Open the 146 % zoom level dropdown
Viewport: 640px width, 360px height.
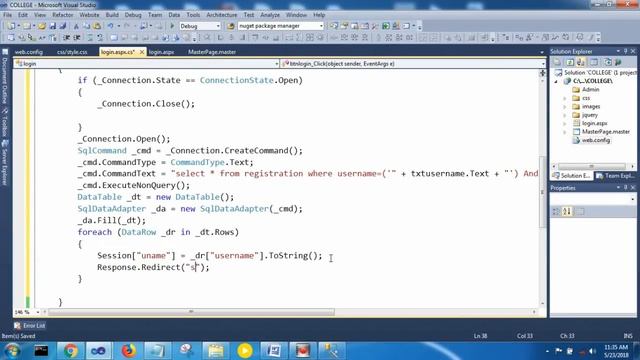[x=38, y=312]
